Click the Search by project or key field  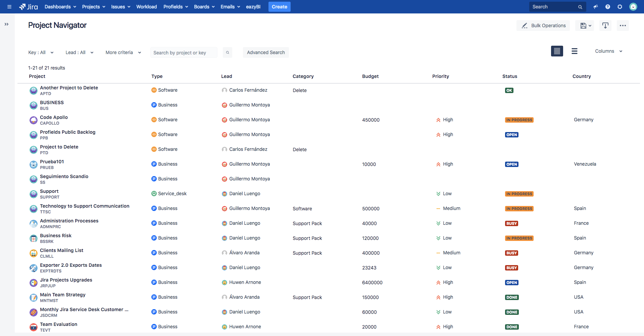coord(184,52)
